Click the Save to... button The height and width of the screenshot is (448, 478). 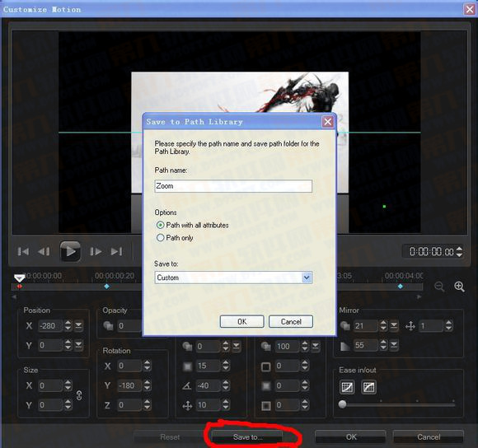pyautogui.click(x=247, y=437)
